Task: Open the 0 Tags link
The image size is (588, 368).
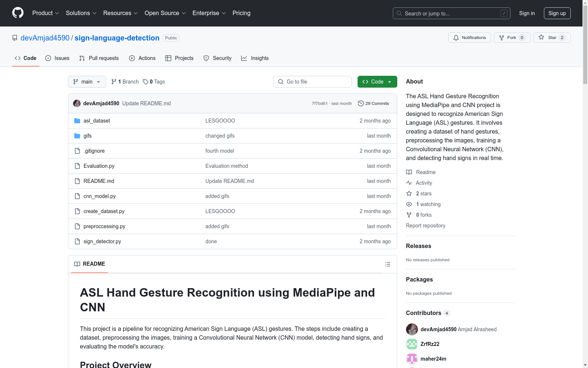Action: (x=154, y=82)
